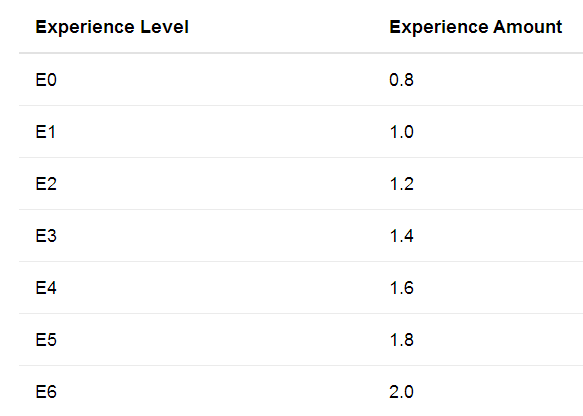Image resolution: width=583 pixels, height=416 pixels.
Task: Select the E4 level cell
Action: point(46,288)
